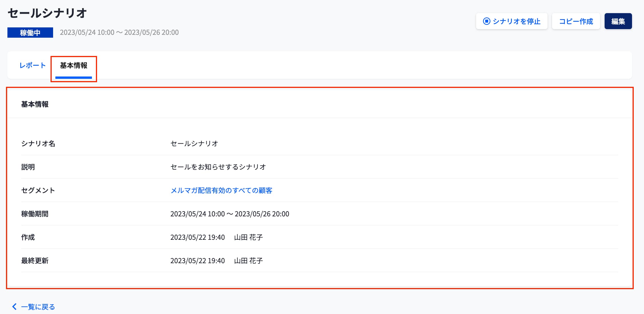
Task: Click the header date range text
Action: (x=119, y=33)
